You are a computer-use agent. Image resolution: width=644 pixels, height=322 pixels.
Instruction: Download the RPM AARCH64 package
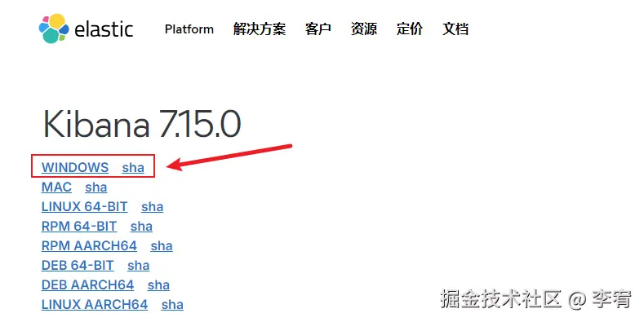coord(89,245)
